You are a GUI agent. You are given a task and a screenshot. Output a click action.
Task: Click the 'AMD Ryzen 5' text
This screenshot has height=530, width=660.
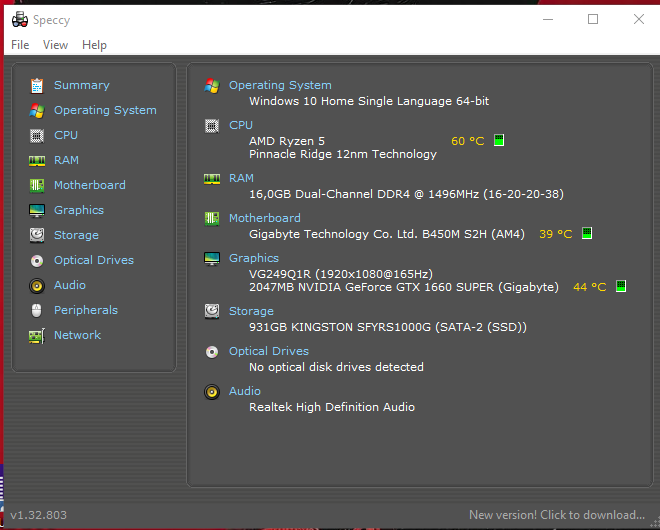tap(287, 141)
